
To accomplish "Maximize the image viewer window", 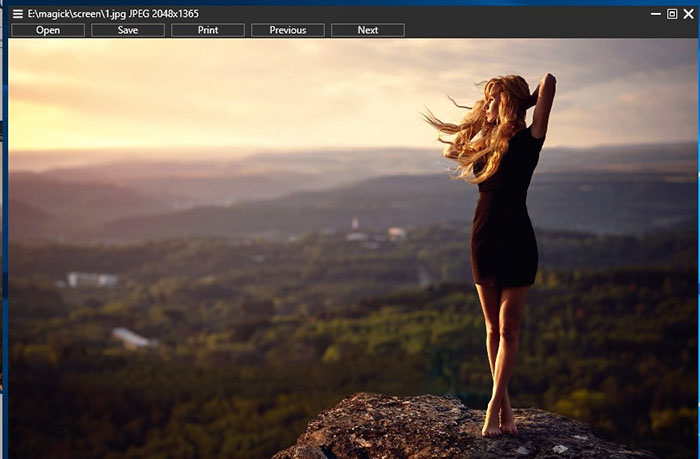I will coord(671,14).
